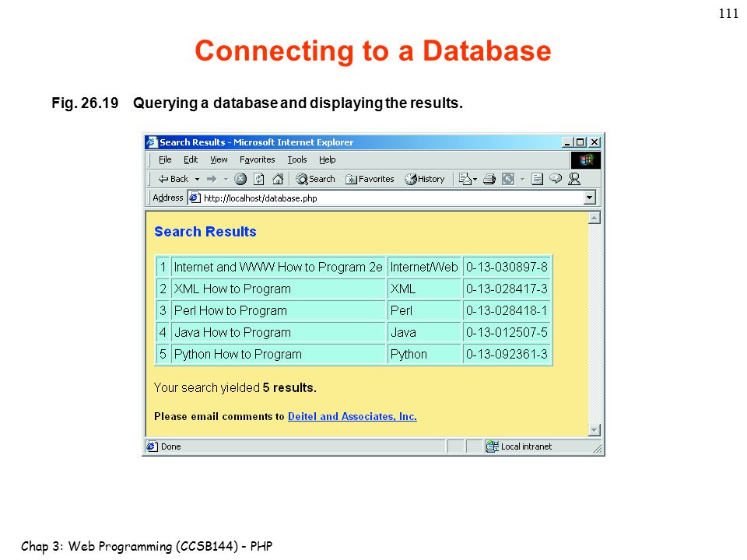
Task: Open the Tools menu
Action: [x=296, y=159]
